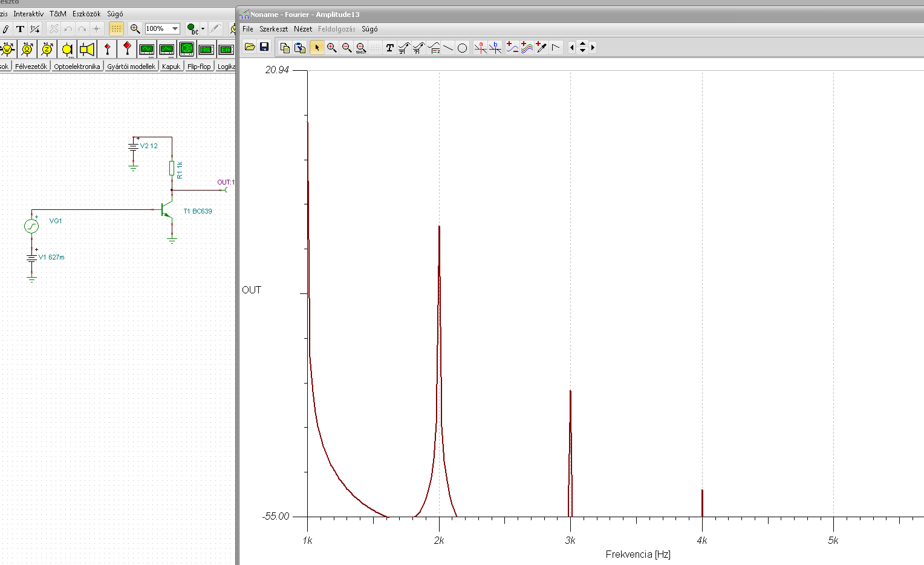
Task: Open the add more curves tool
Action: (527, 48)
